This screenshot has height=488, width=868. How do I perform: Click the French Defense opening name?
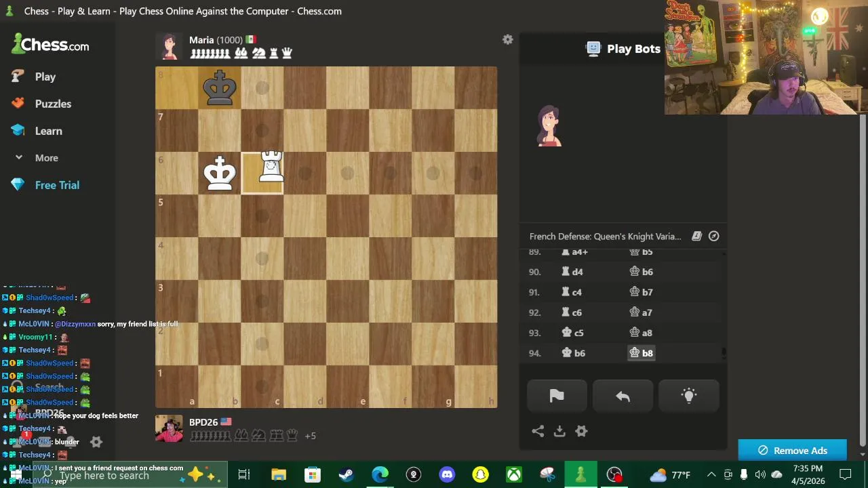coord(605,237)
